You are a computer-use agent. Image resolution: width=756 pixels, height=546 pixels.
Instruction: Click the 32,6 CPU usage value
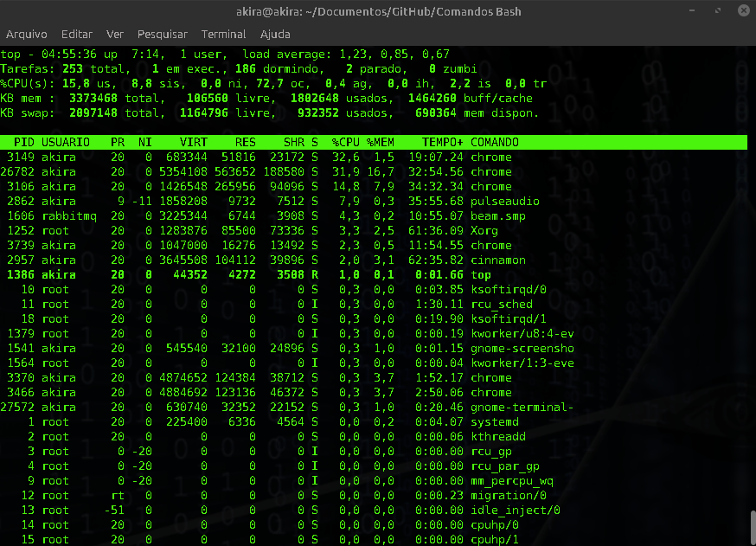pyautogui.click(x=346, y=157)
